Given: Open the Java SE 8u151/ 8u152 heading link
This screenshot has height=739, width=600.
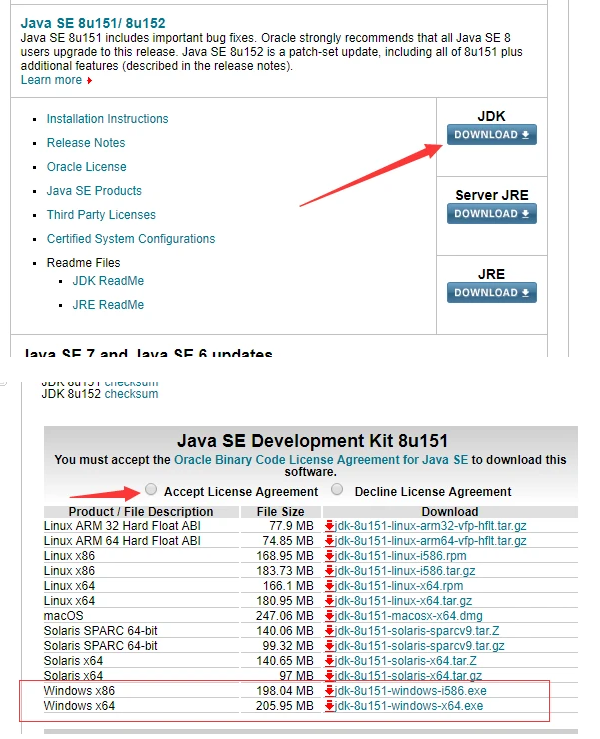Looking at the screenshot, I should [93, 23].
